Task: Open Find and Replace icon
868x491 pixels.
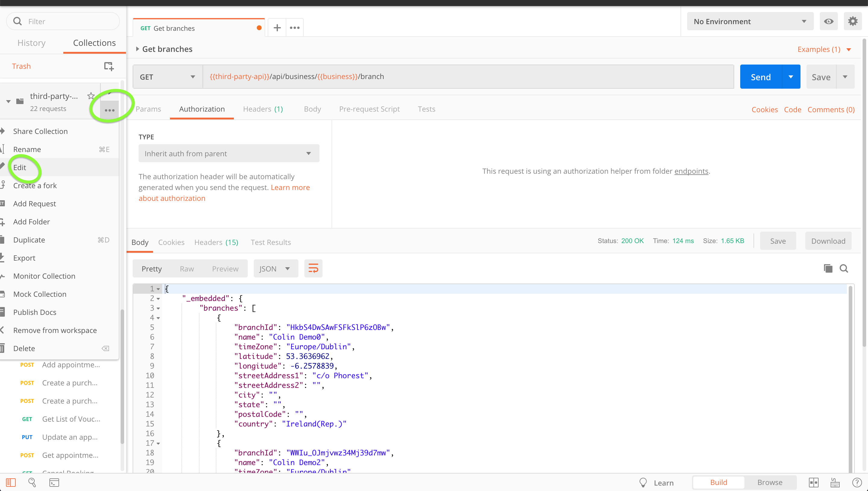Action: pyautogui.click(x=32, y=483)
